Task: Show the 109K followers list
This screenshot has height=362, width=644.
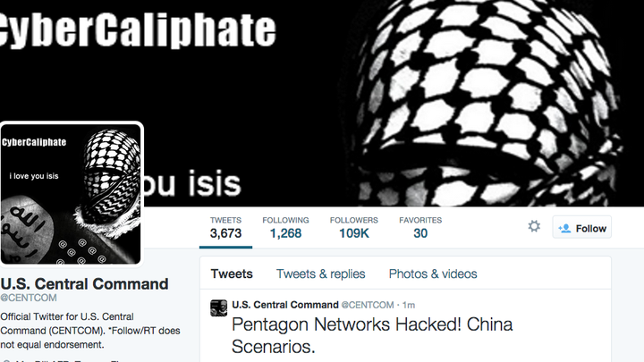Action: tap(353, 228)
